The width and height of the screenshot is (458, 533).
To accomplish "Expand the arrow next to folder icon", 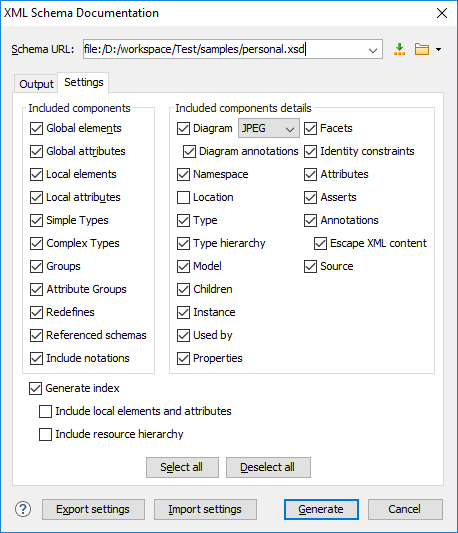I will pyautogui.click(x=439, y=50).
